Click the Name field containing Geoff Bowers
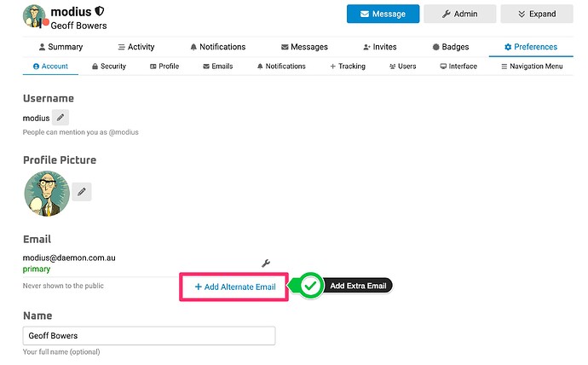Screen dimensions: 588x365 click(x=149, y=336)
